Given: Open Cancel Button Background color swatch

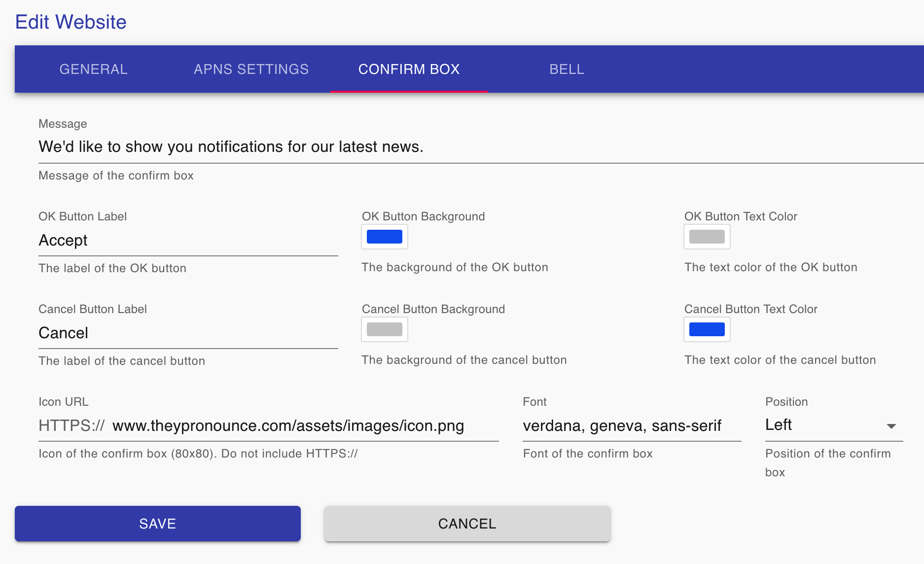Looking at the screenshot, I should (x=385, y=329).
